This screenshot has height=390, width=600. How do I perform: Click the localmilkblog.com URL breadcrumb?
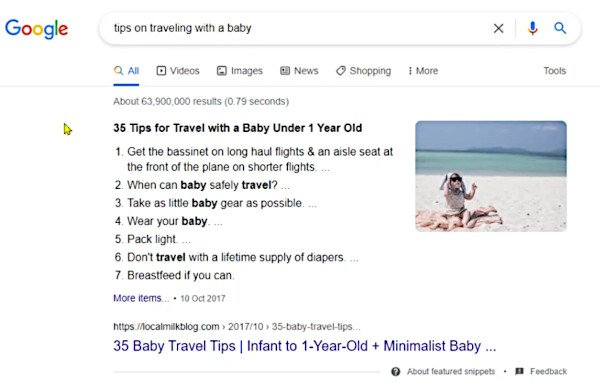(236, 326)
